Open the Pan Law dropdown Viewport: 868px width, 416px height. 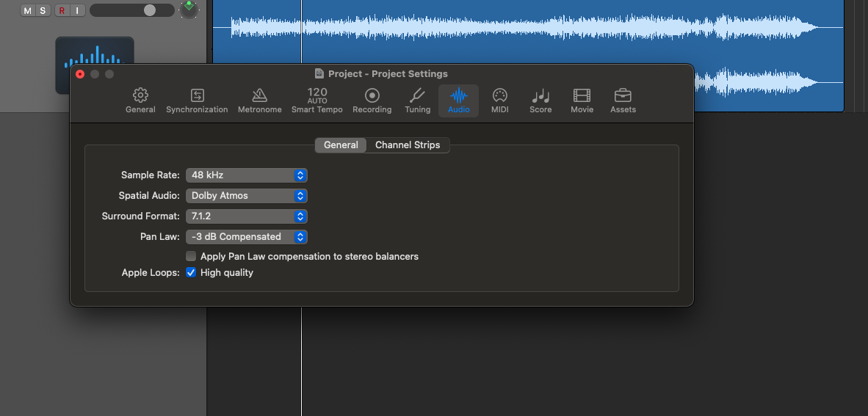pyautogui.click(x=246, y=237)
